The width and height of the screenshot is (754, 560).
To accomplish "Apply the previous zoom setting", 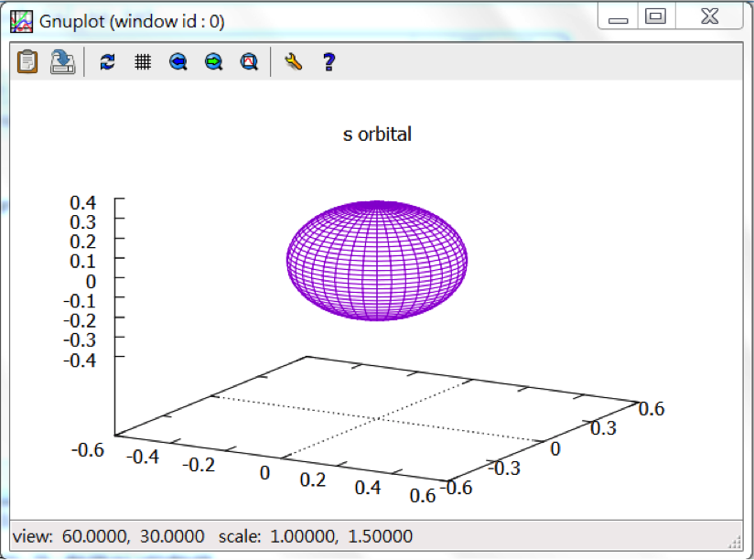I will [178, 61].
